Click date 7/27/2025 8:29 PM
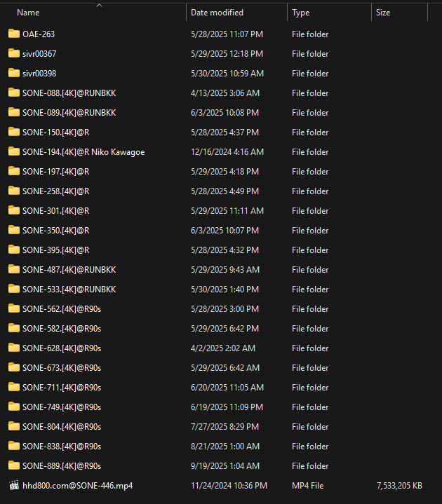The height and width of the screenshot is (504, 442). (x=225, y=426)
